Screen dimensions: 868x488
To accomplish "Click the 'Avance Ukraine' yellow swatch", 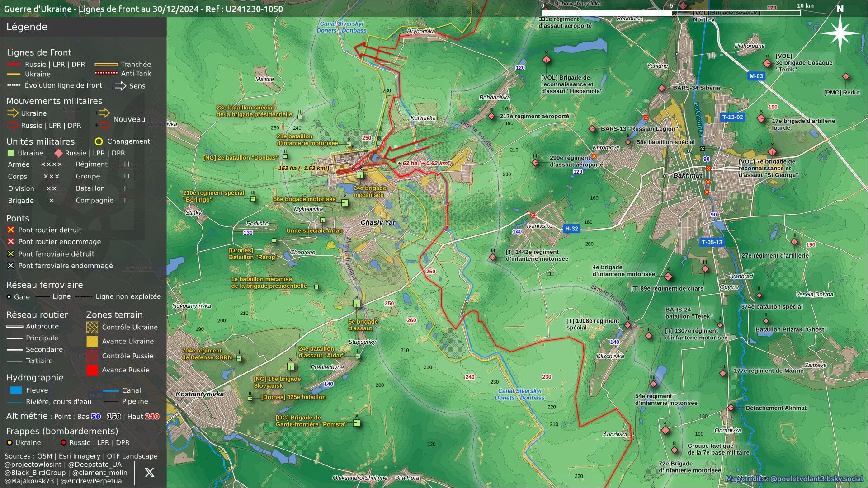I will tap(92, 342).
